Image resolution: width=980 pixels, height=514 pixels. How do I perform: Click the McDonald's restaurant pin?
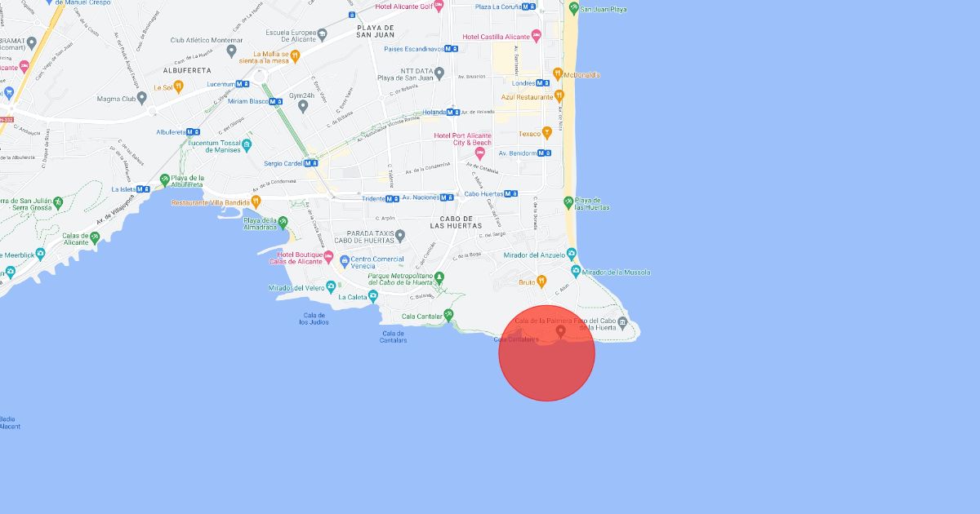558,74
